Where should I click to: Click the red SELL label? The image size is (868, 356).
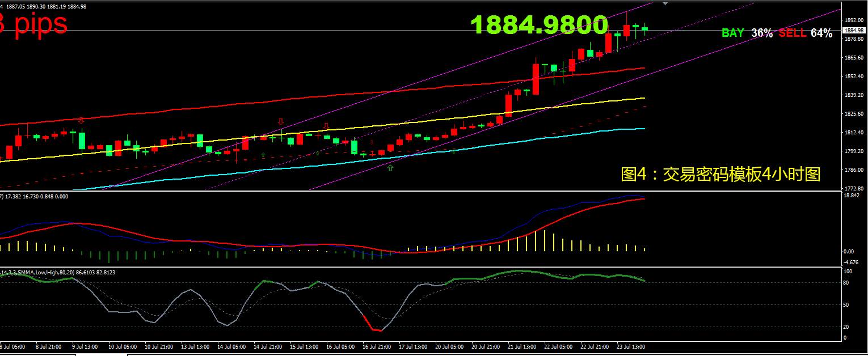(792, 33)
